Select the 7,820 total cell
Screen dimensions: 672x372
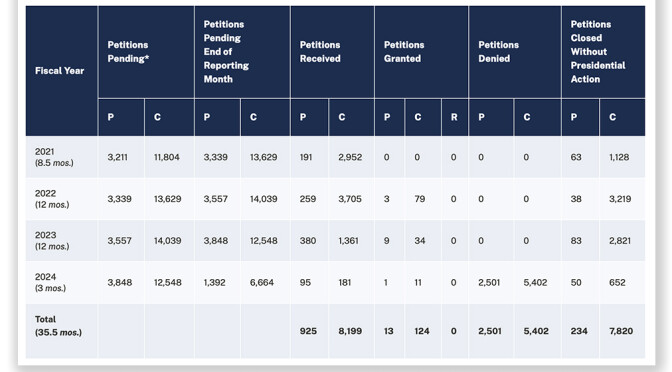(622, 331)
